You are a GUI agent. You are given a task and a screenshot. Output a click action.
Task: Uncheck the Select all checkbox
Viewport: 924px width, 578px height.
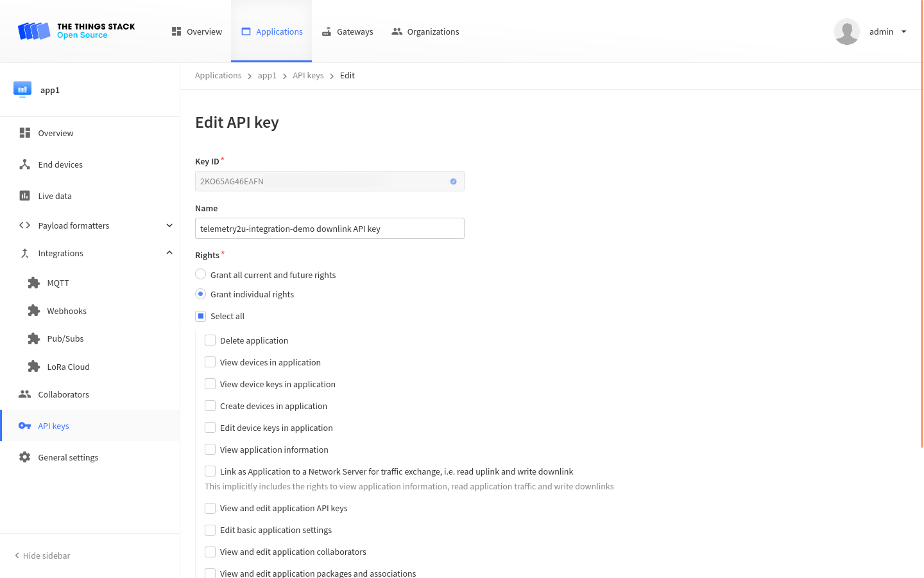pyautogui.click(x=200, y=315)
